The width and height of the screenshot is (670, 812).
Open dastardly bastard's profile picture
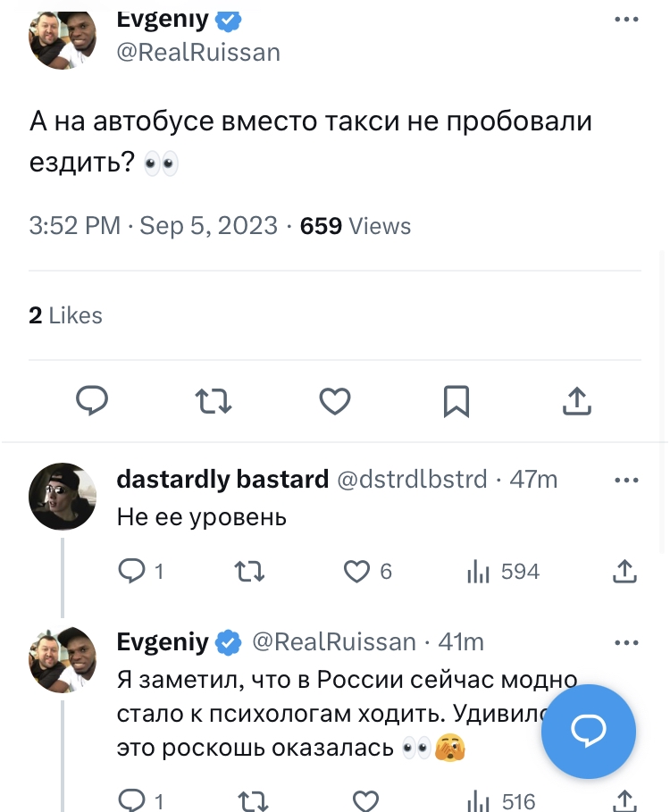[63, 497]
